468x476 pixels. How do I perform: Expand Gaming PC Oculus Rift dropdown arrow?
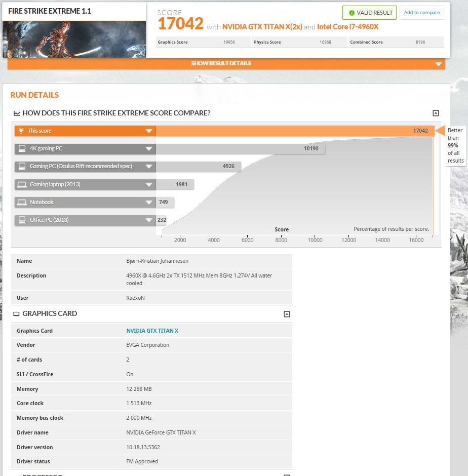148,167
